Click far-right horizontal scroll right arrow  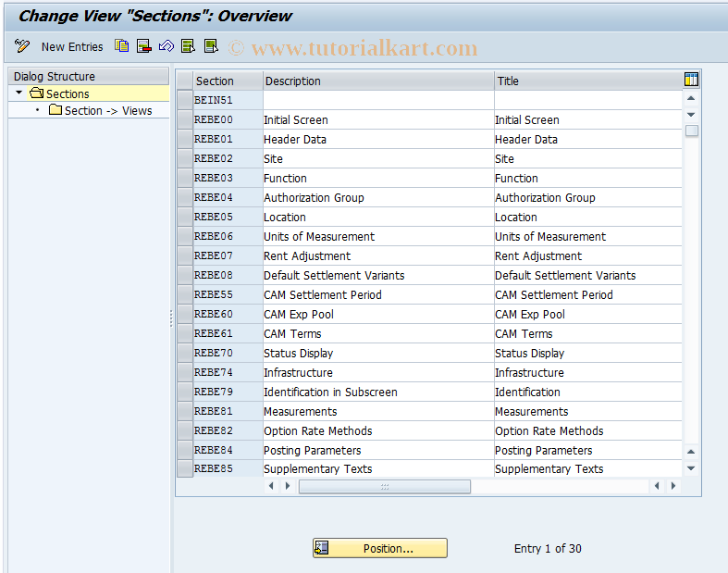click(x=673, y=486)
